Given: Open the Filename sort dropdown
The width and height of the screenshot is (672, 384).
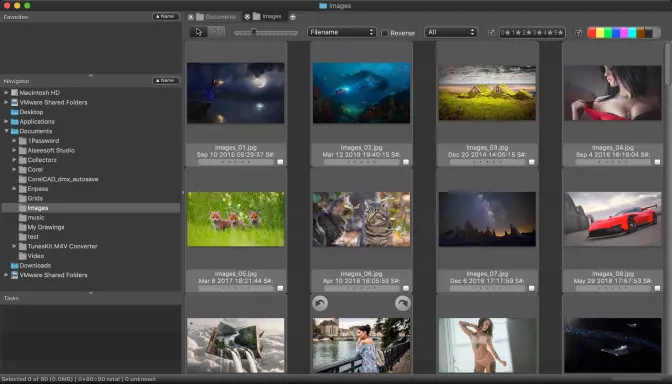Looking at the screenshot, I should pyautogui.click(x=342, y=32).
